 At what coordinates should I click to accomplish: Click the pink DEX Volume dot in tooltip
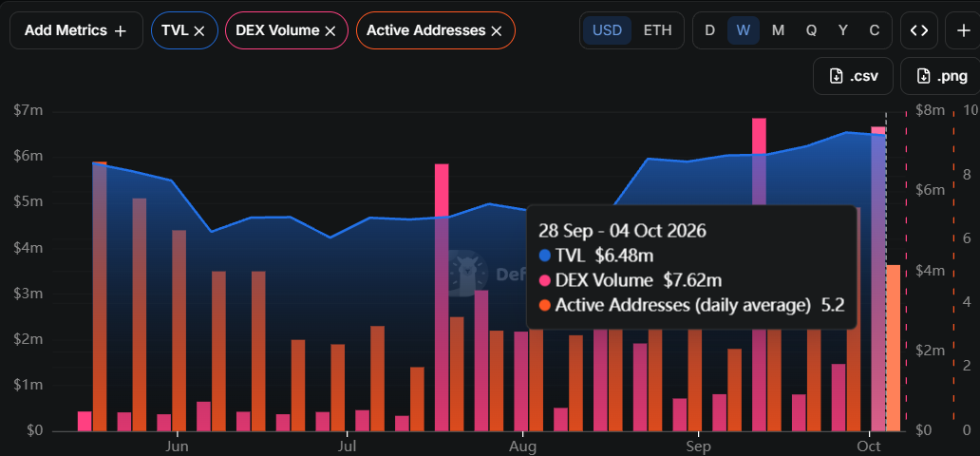pos(544,280)
